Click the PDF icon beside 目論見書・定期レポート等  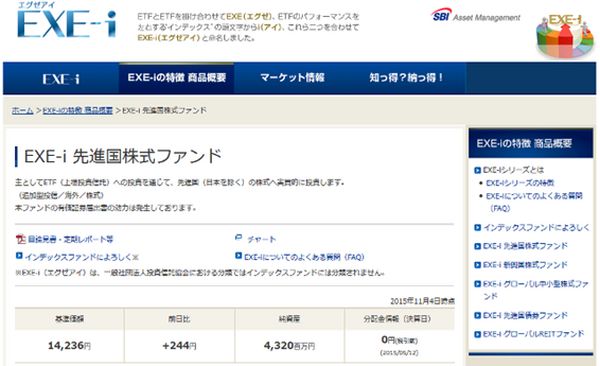tap(20, 239)
